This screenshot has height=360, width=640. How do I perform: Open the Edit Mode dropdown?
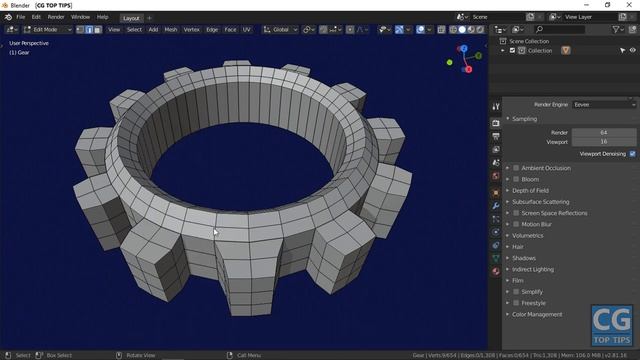[x=48, y=29]
